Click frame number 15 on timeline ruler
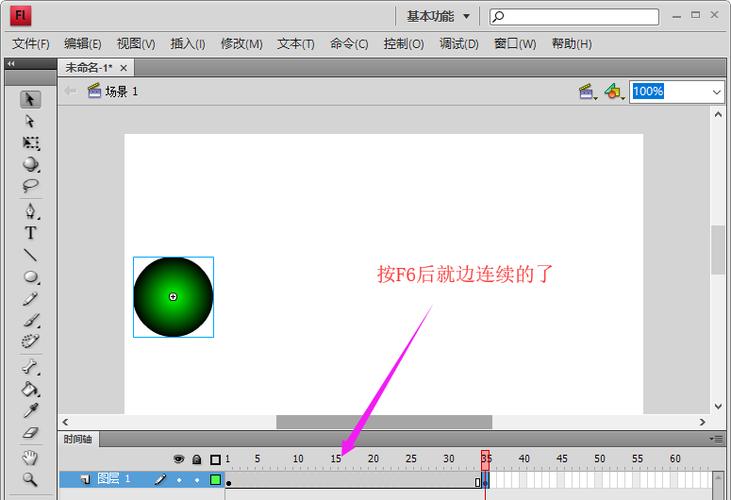 (x=336, y=459)
